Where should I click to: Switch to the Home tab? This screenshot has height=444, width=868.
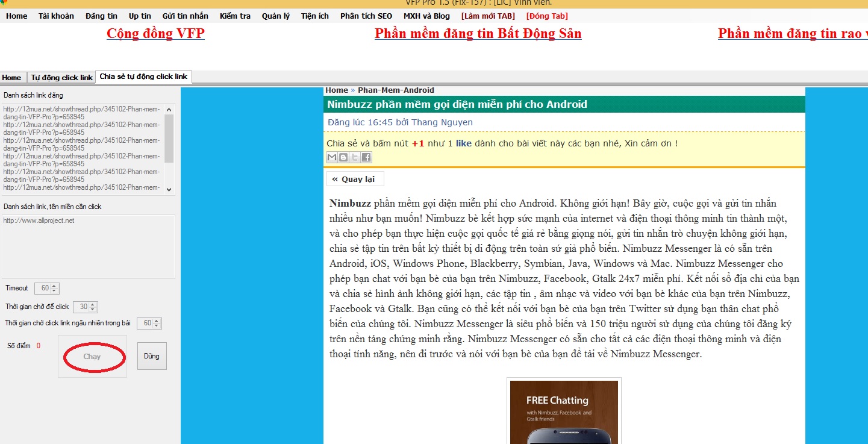click(11, 77)
